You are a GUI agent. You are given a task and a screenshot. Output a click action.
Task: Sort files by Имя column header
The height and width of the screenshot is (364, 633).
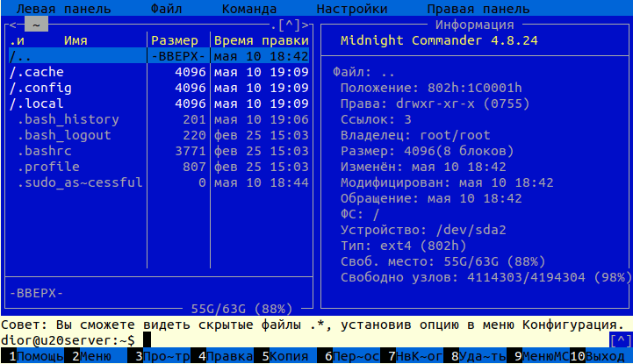pos(76,40)
